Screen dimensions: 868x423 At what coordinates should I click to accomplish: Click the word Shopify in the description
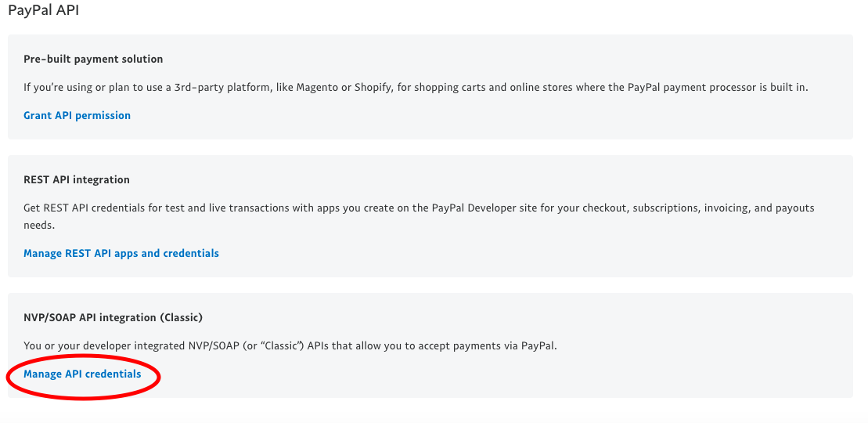[x=373, y=87]
